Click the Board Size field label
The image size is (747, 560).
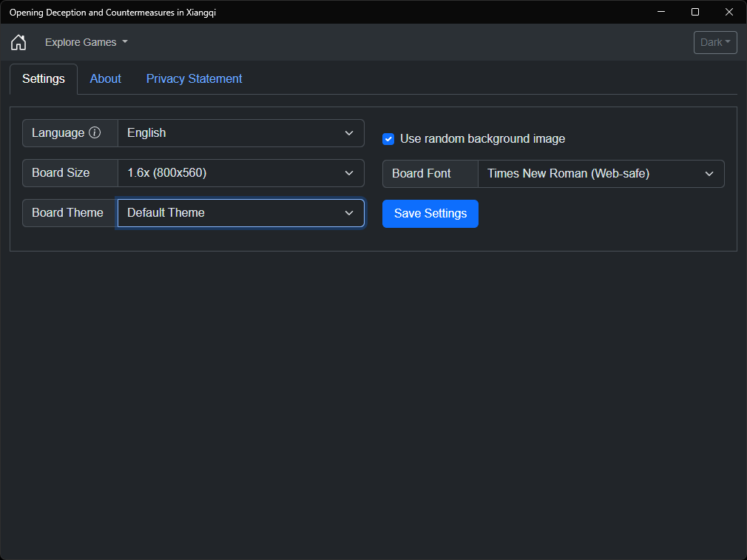coord(61,173)
